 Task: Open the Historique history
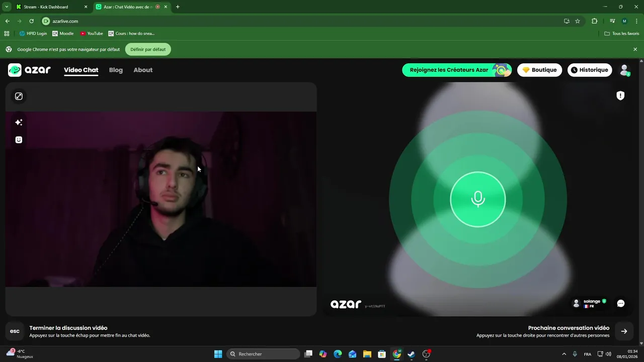pyautogui.click(x=590, y=70)
